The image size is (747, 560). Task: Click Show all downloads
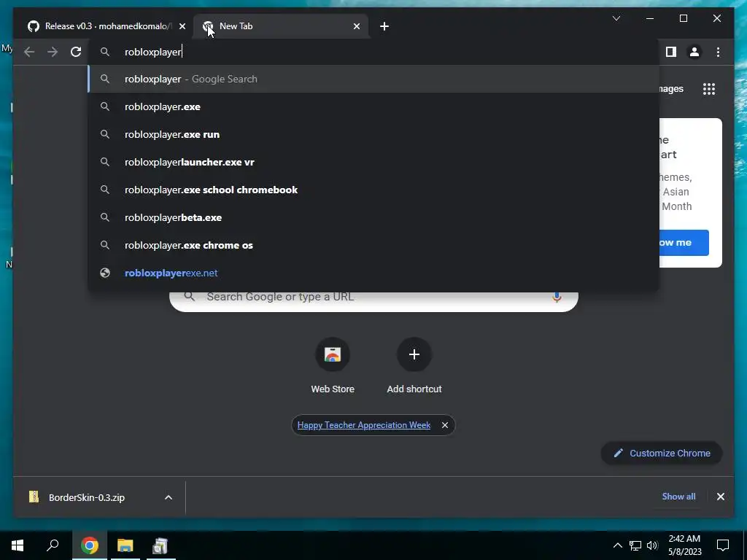tap(678, 496)
